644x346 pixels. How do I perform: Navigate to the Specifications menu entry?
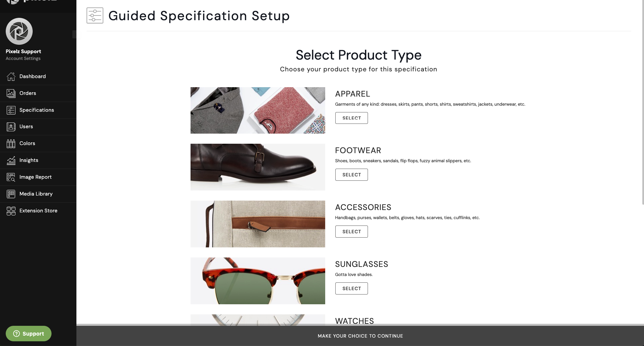pyautogui.click(x=36, y=110)
